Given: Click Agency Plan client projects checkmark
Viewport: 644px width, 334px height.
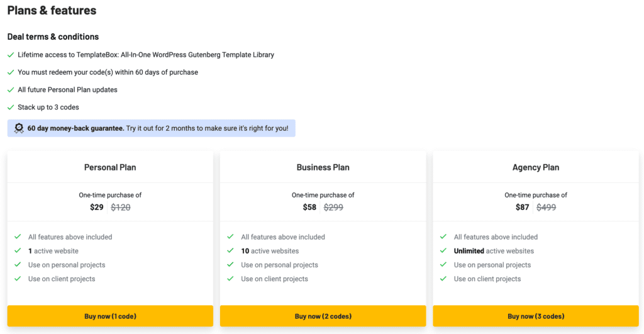Looking at the screenshot, I should (443, 279).
